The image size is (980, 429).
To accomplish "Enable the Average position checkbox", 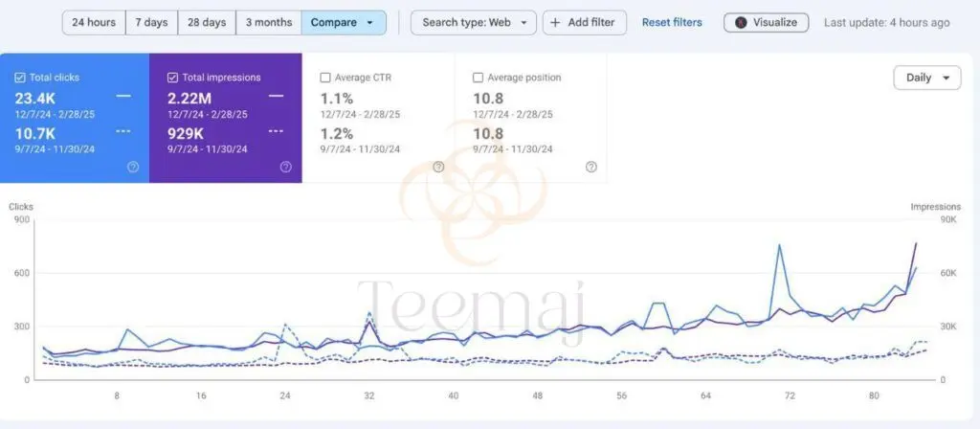I will [479, 78].
